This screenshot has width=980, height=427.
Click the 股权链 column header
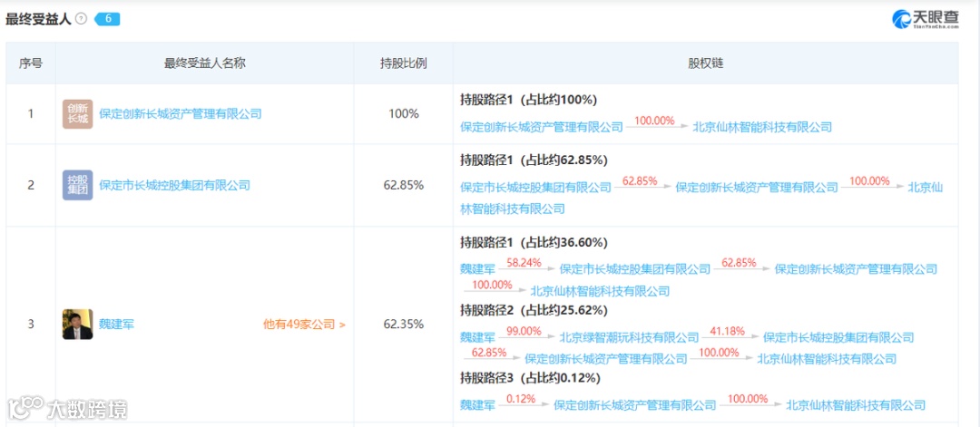[706, 63]
